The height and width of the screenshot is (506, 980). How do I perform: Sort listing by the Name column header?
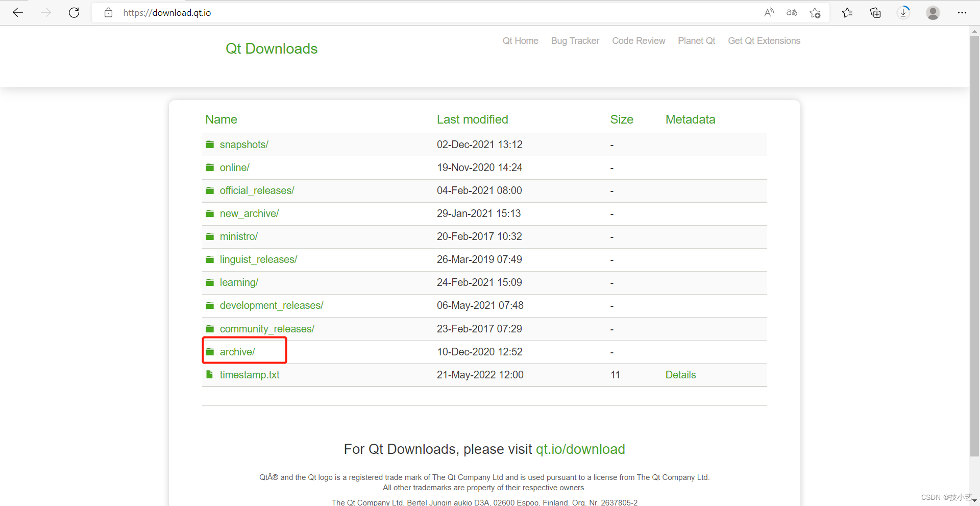pos(221,119)
